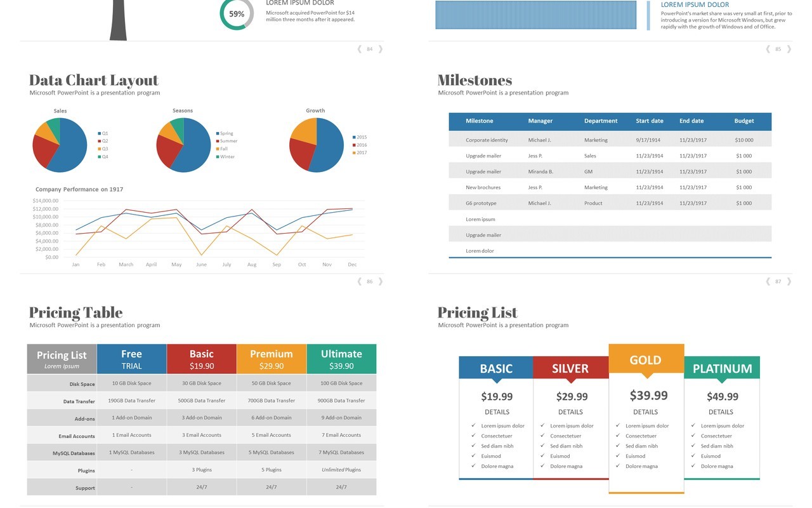Viewport: 812px width, 508px height.
Task: Click the SILVER plan header
Action: tap(570, 368)
